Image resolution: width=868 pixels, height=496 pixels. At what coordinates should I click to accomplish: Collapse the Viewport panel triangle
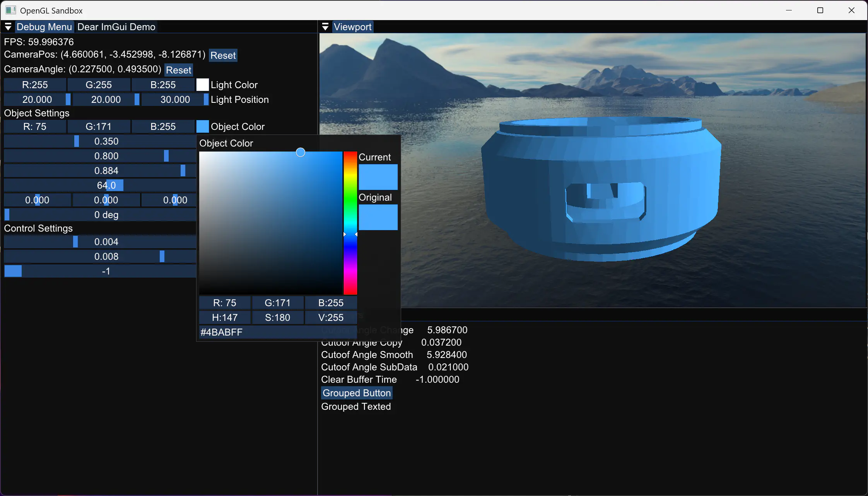pos(325,27)
